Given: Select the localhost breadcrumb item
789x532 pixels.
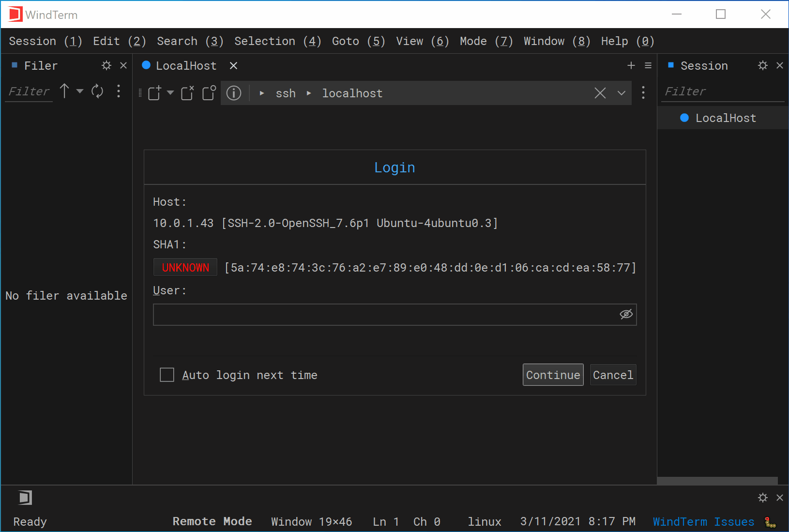Looking at the screenshot, I should click(x=352, y=93).
